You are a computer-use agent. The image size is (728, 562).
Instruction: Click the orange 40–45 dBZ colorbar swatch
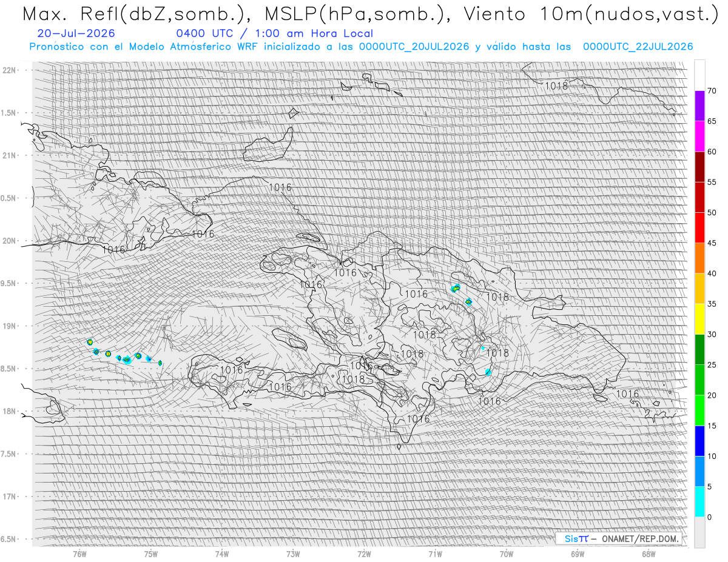pyautogui.click(x=699, y=258)
